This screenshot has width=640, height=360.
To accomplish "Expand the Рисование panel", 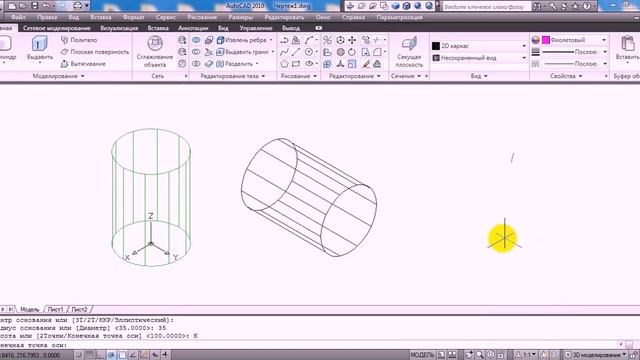I will (299, 76).
